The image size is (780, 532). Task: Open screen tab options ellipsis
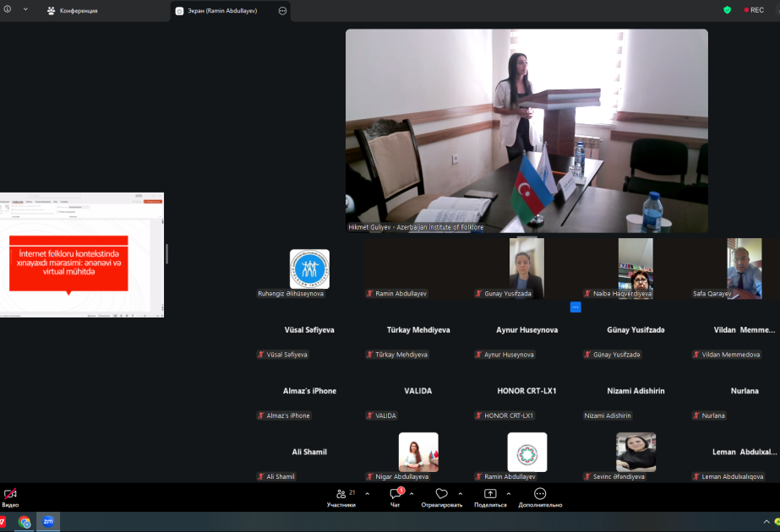[x=282, y=10]
